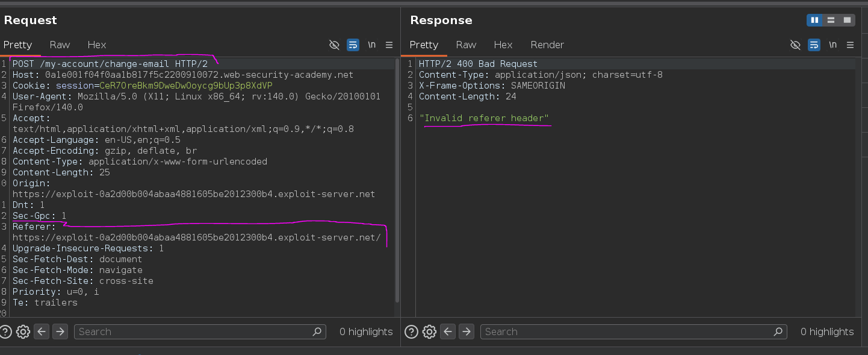Go to next search match in Response
868x355 pixels.
[466, 331]
